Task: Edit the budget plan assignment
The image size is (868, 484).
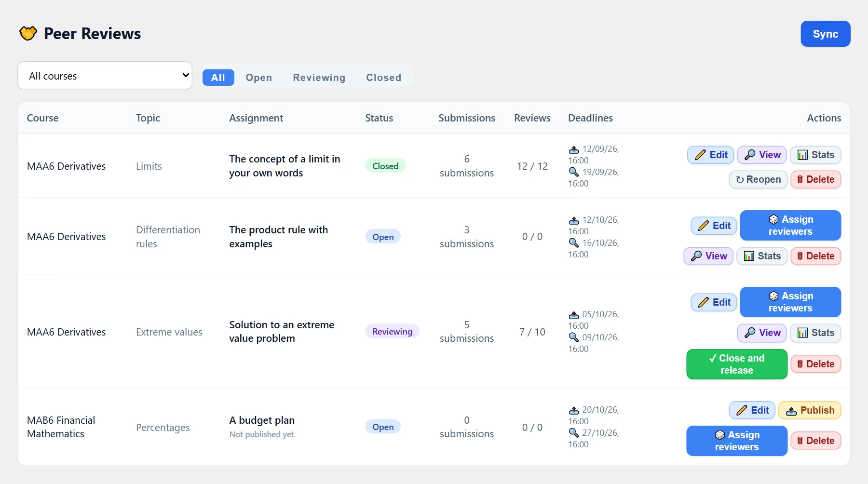Action: coord(752,410)
